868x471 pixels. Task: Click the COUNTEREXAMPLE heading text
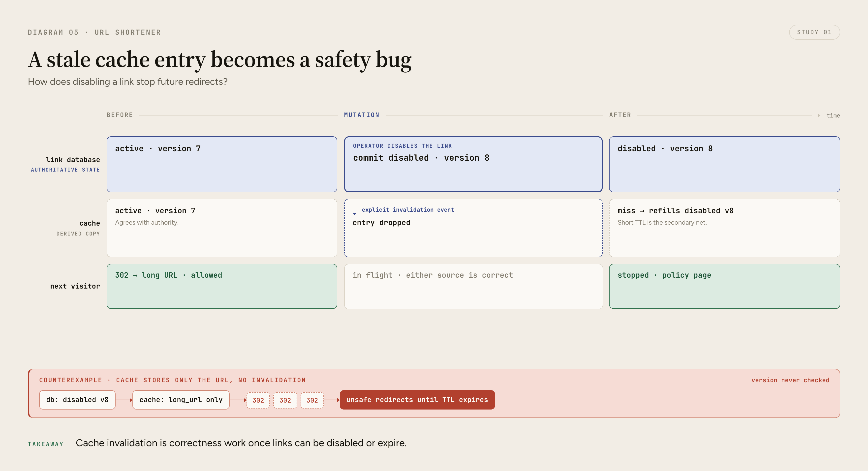click(x=173, y=380)
